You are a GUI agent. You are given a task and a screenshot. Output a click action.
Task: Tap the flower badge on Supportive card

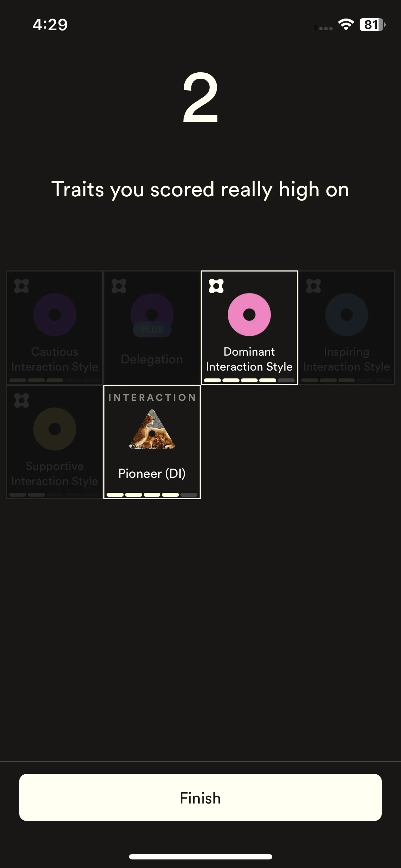22,401
